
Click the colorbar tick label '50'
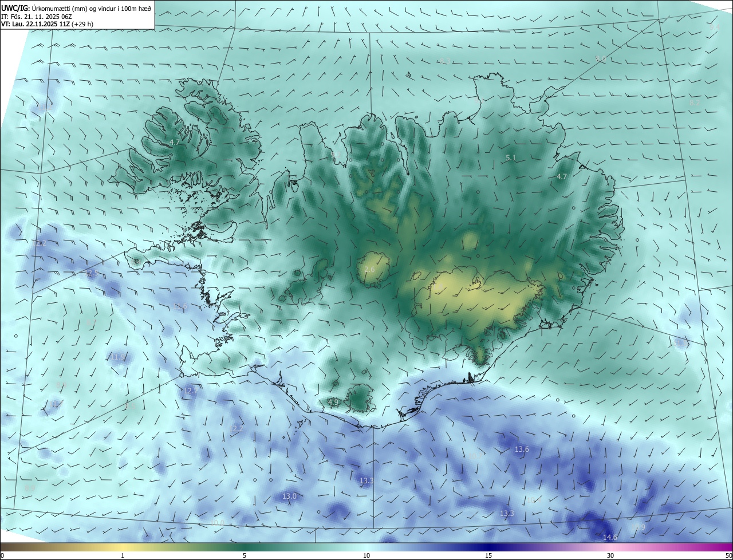point(728,555)
